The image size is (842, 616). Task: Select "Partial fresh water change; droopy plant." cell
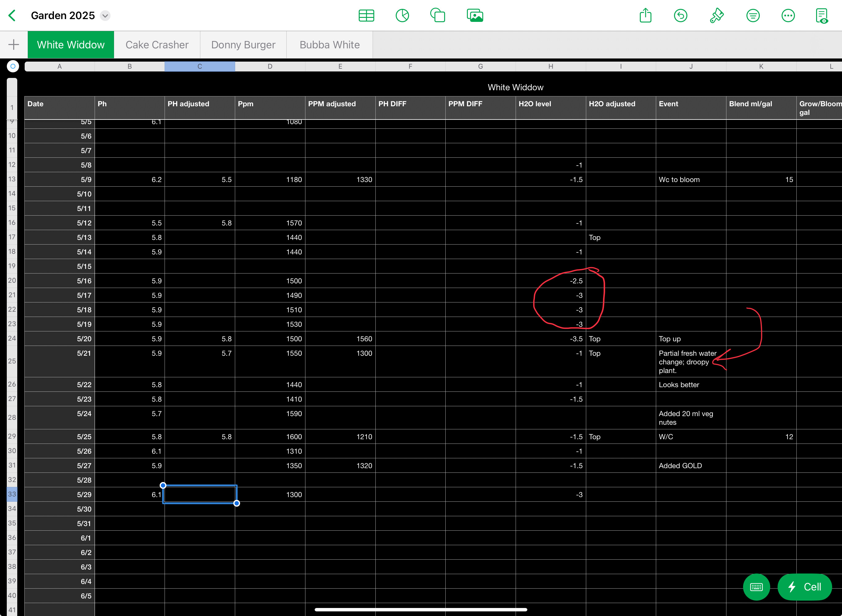point(691,362)
